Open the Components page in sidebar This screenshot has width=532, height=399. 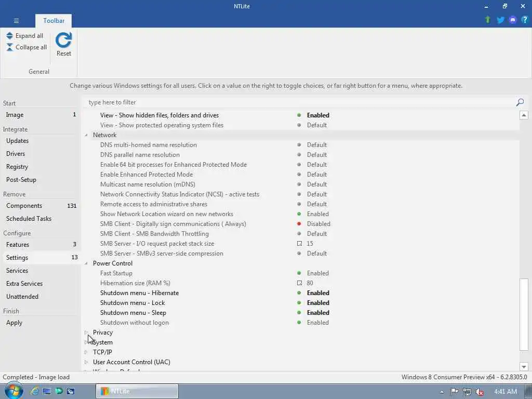coord(40,206)
